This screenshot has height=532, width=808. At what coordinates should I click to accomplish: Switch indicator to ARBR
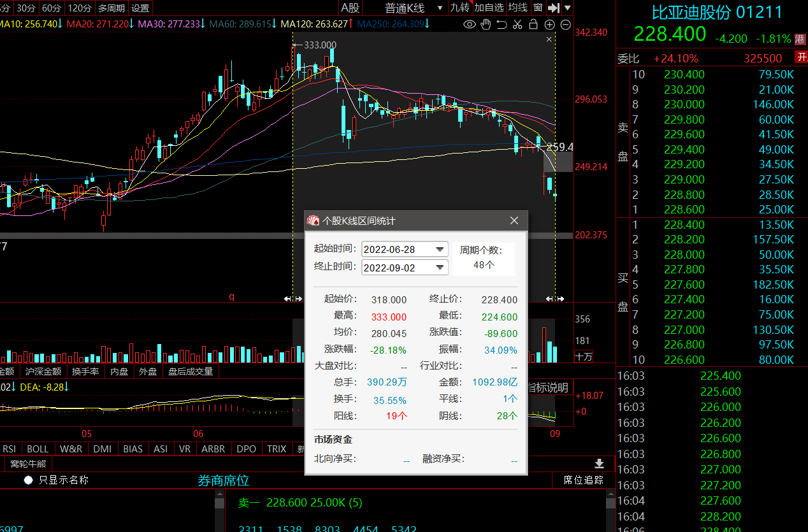pyautogui.click(x=213, y=449)
